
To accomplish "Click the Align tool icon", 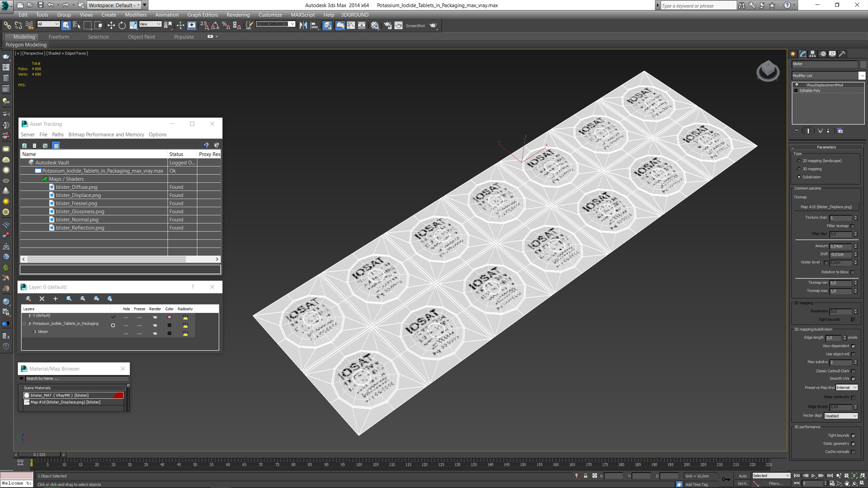I will [x=314, y=25].
